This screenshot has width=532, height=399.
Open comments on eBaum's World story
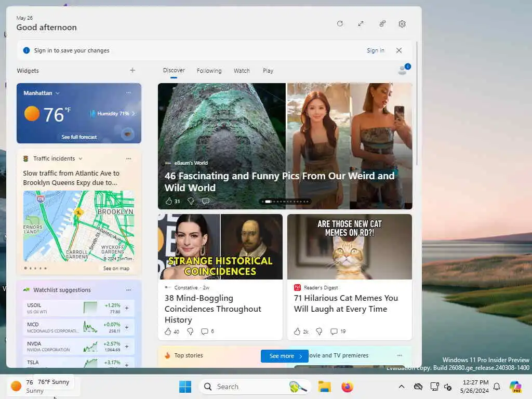point(206,201)
